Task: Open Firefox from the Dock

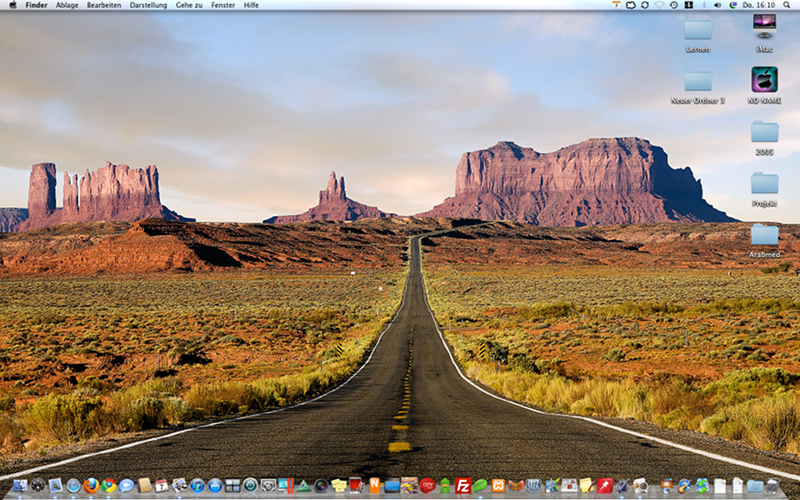Action: tap(91, 486)
